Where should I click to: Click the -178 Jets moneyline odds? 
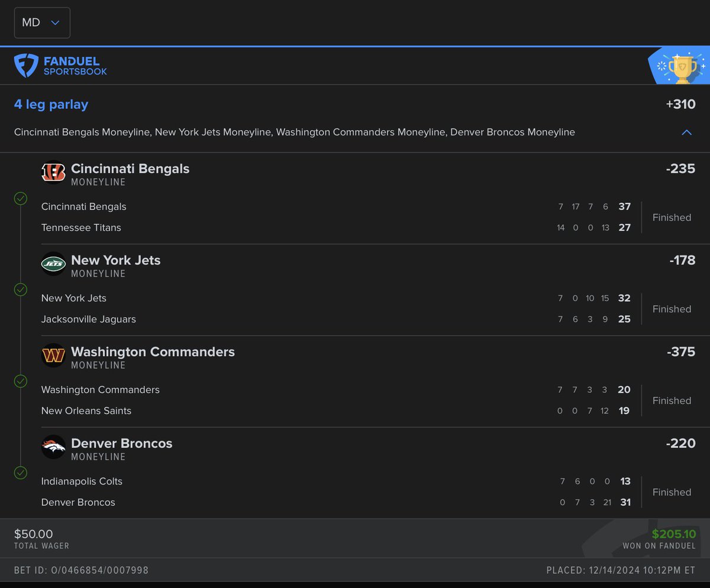click(682, 260)
